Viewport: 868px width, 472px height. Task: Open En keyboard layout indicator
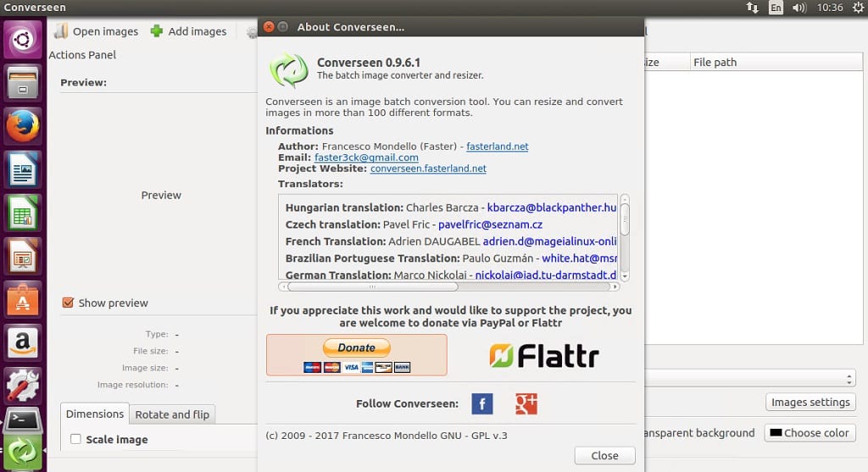(776, 8)
